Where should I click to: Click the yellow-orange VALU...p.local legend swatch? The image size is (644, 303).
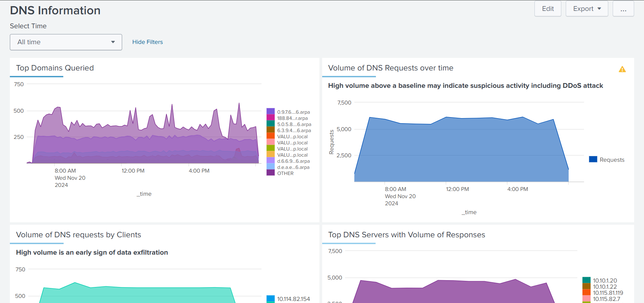(270, 154)
